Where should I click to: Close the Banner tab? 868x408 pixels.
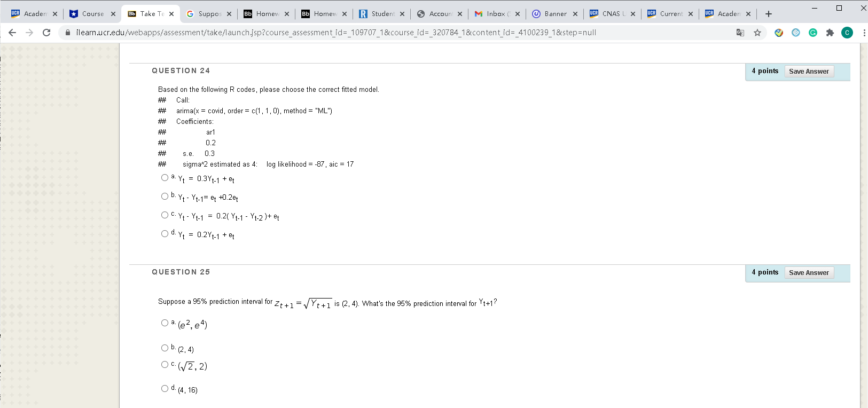pos(575,14)
